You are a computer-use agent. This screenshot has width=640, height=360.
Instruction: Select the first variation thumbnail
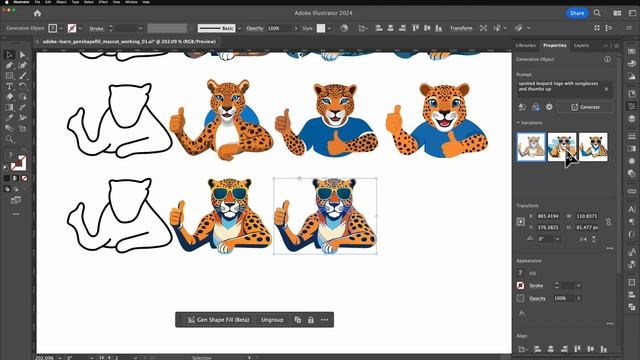point(531,147)
